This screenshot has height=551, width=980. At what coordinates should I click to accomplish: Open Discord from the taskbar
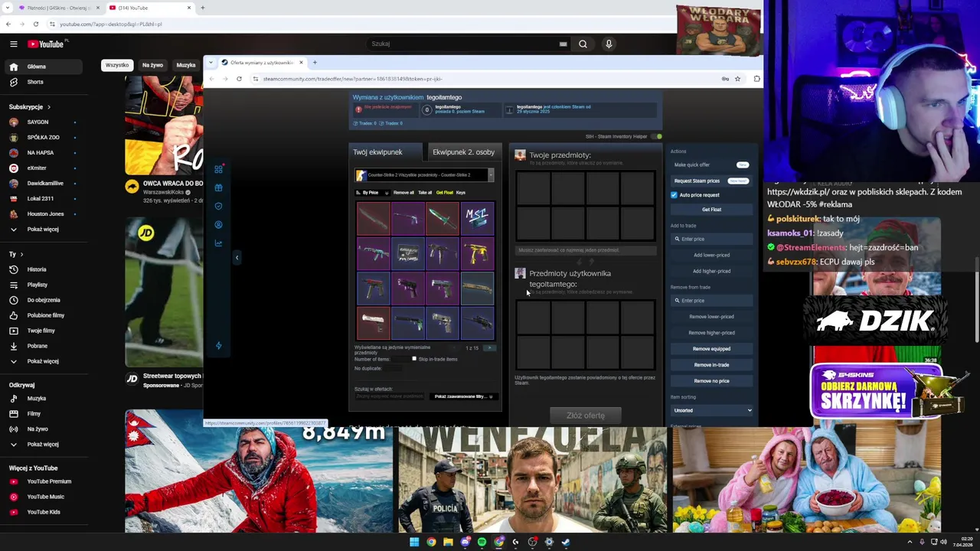click(x=465, y=542)
